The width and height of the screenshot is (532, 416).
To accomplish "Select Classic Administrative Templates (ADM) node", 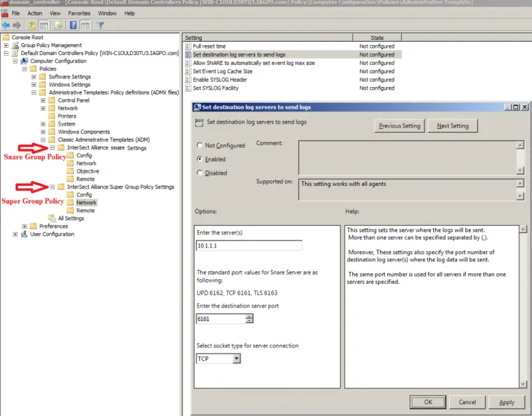I will pyautogui.click(x=103, y=139).
